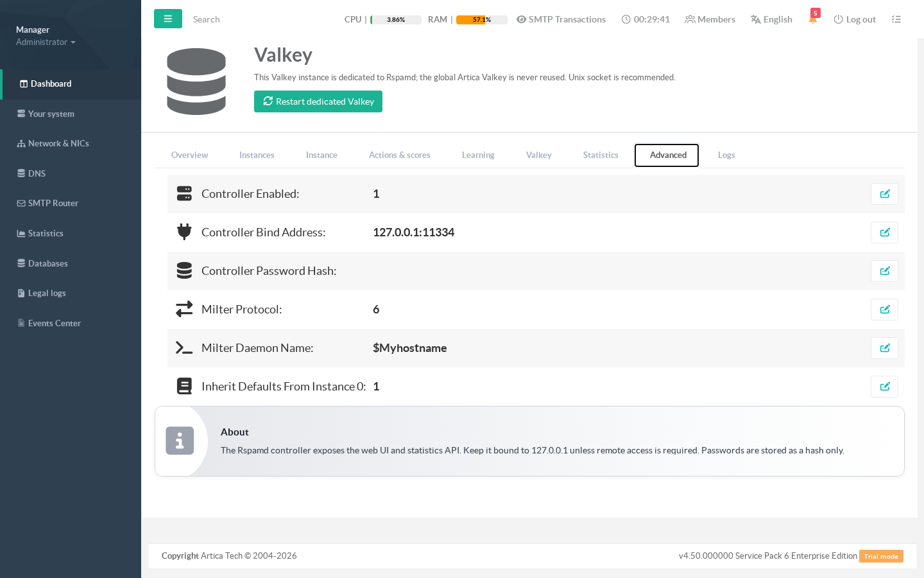Click the Valkey page heading
Screen dimensions: 924x578
[283, 55]
